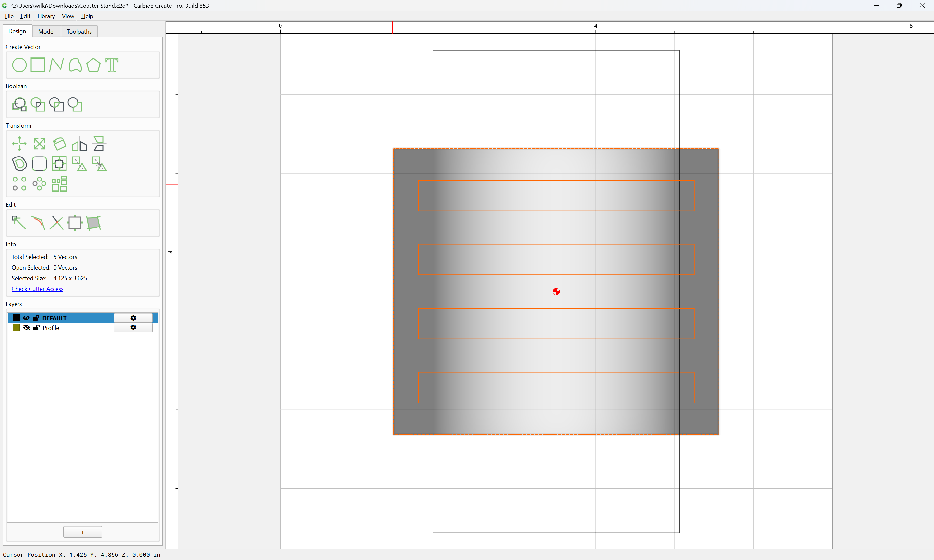Open the Linear Array tool
Image resolution: width=934 pixels, height=560 pixels.
click(19, 184)
